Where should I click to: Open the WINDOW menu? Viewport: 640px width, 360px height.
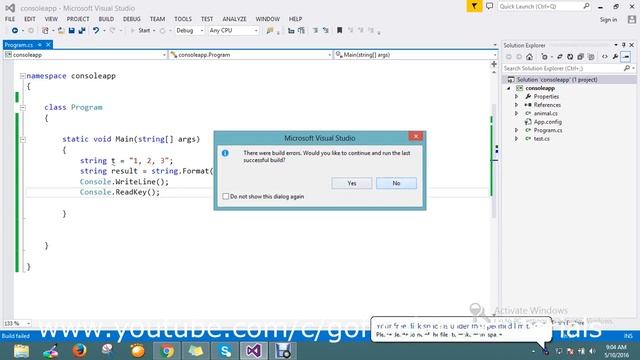click(x=268, y=19)
